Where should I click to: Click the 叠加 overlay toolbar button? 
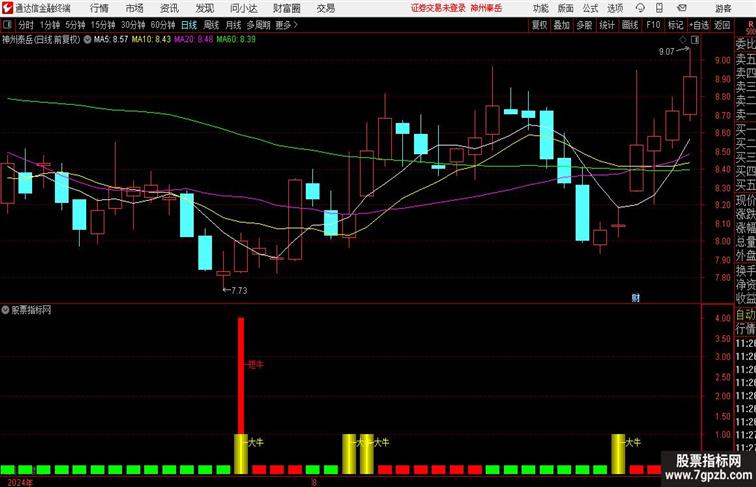[x=562, y=25]
